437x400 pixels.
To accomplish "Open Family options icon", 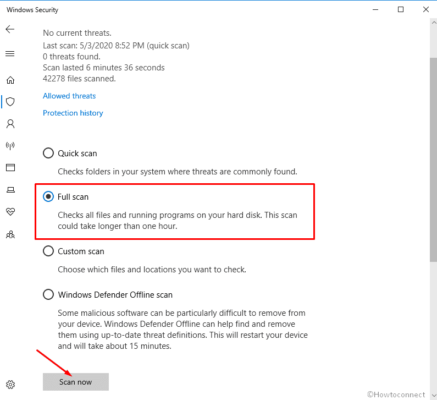I will click(10, 235).
